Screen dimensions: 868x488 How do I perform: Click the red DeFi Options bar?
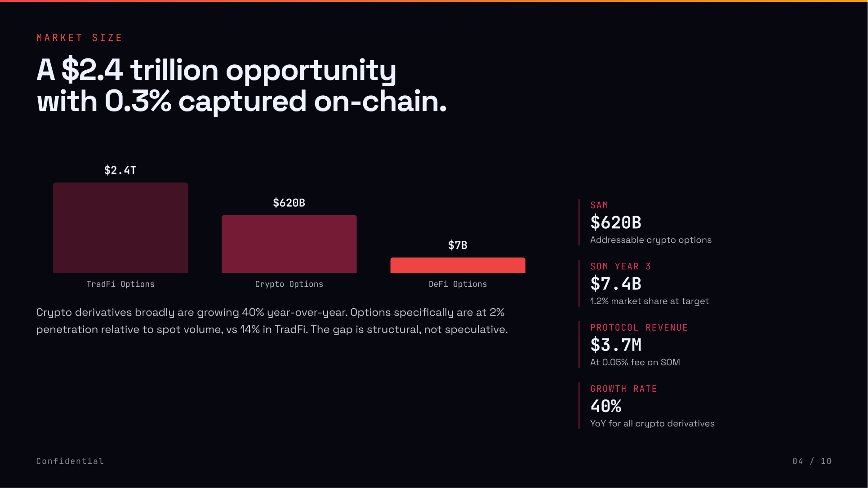(458, 265)
